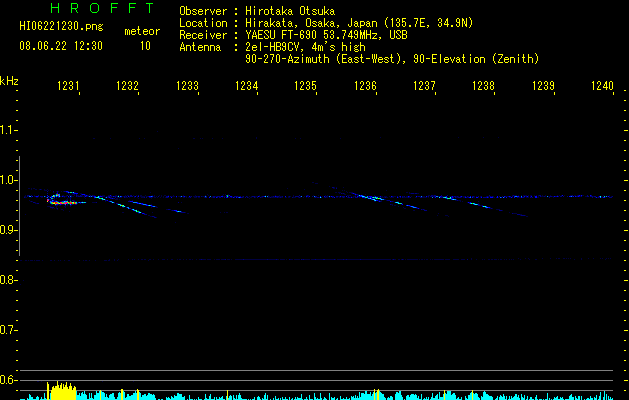Click the Location Hirakata, Osaka line

326,23
